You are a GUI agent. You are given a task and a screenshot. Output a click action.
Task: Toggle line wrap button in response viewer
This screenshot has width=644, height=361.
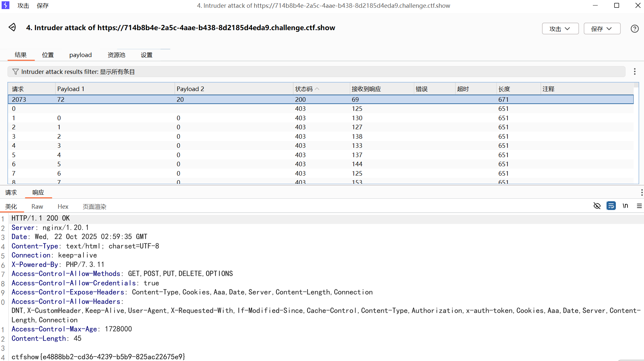pyautogui.click(x=611, y=206)
